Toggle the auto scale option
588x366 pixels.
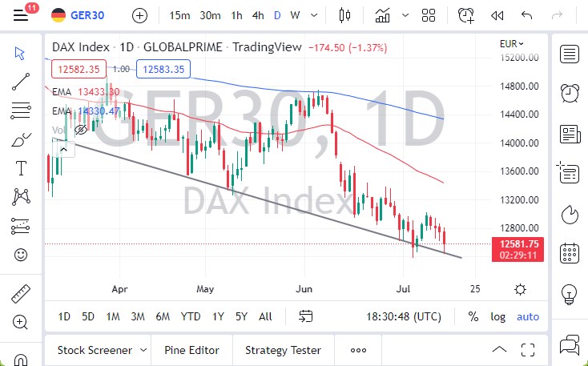pyautogui.click(x=528, y=316)
